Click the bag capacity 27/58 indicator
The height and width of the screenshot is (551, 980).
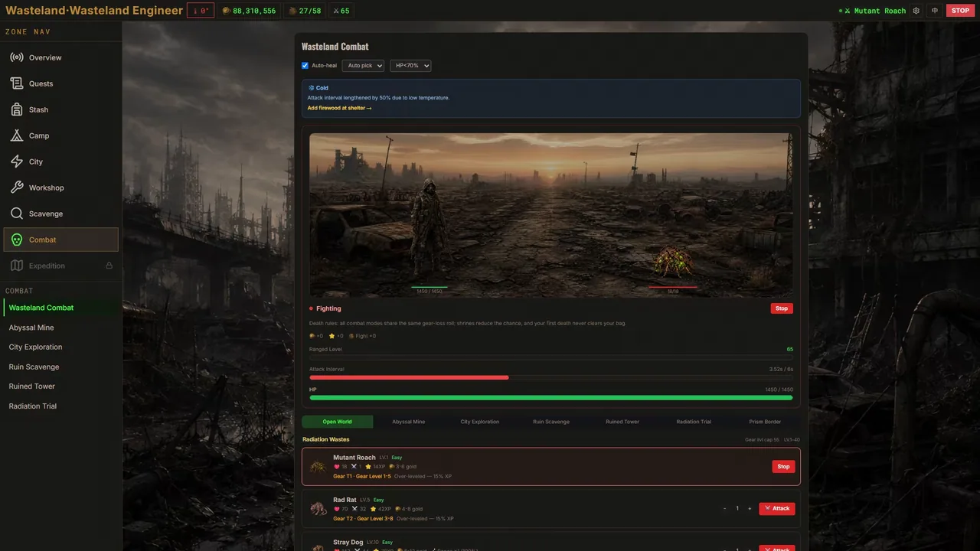point(305,11)
